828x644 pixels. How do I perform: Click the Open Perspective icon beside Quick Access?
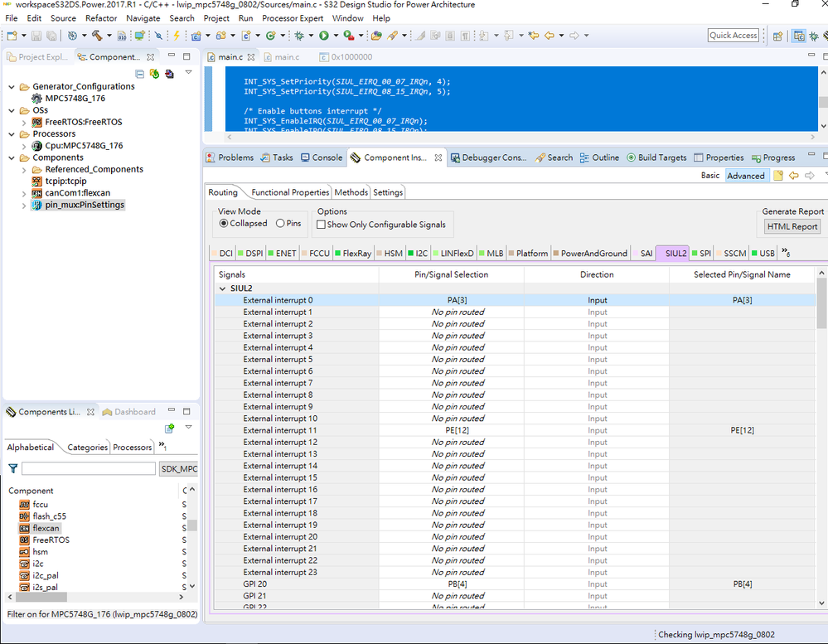pos(778,36)
